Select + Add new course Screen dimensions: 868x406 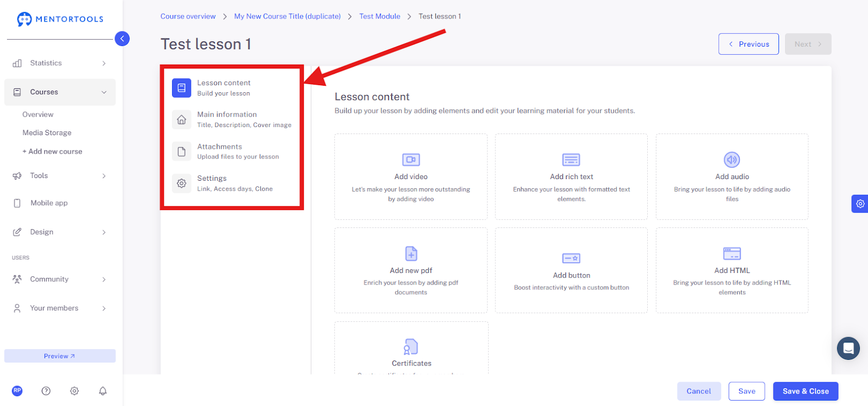pyautogui.click(x=52, y=151)
